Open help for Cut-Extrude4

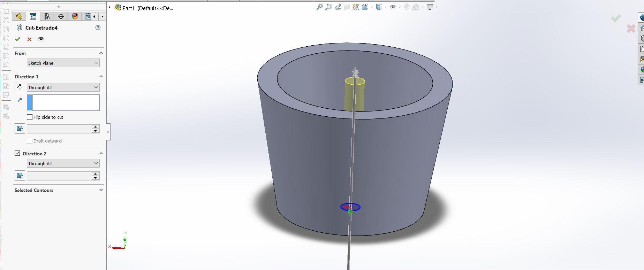coord(98,28)
